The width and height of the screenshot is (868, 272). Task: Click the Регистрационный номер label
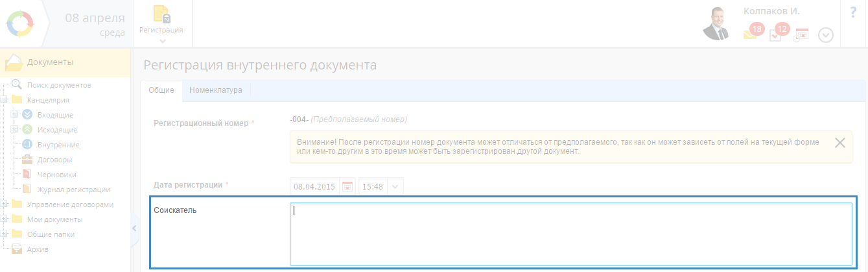[200, 123]
